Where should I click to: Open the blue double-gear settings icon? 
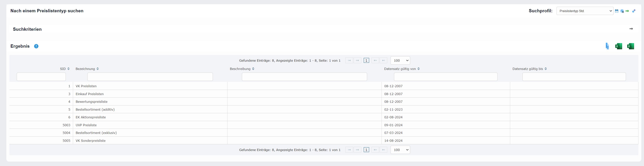[x=634, y=11]
